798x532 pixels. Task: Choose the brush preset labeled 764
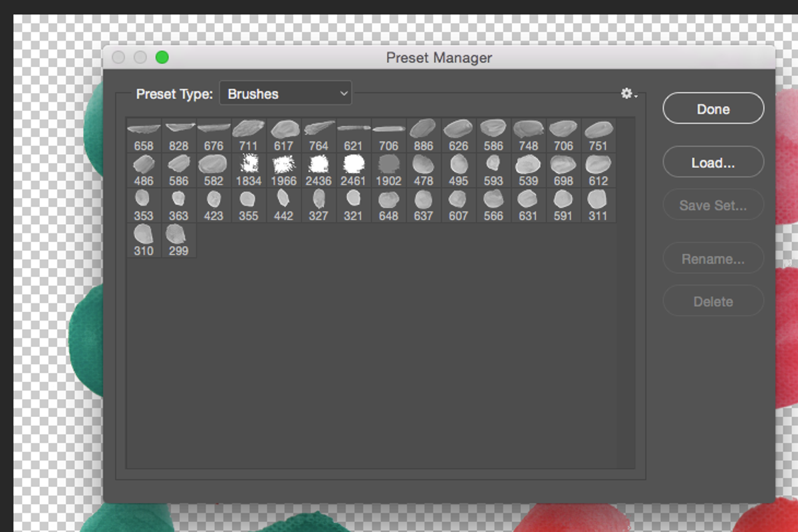coord(319,136)
